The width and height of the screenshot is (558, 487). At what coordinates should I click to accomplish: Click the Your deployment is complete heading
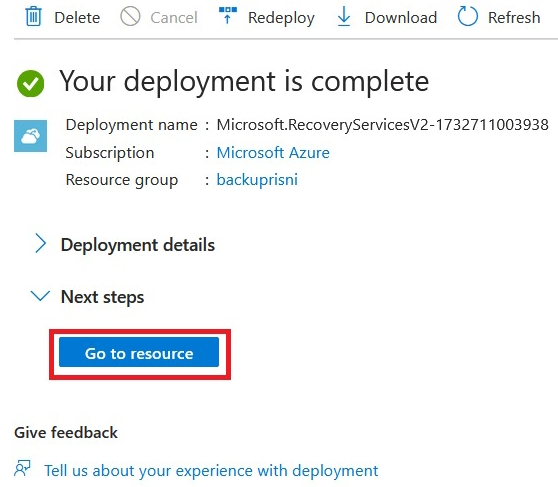(244, 83)
